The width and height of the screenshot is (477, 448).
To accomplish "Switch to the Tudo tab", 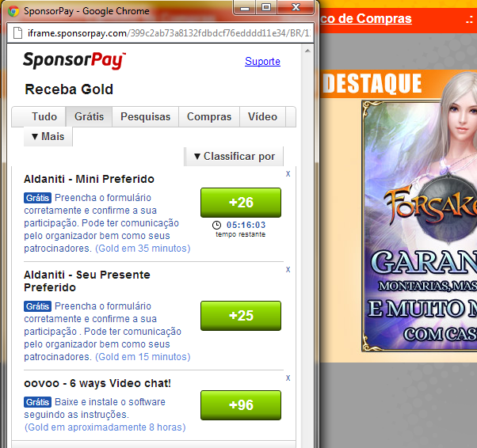I will click(44, 116).
